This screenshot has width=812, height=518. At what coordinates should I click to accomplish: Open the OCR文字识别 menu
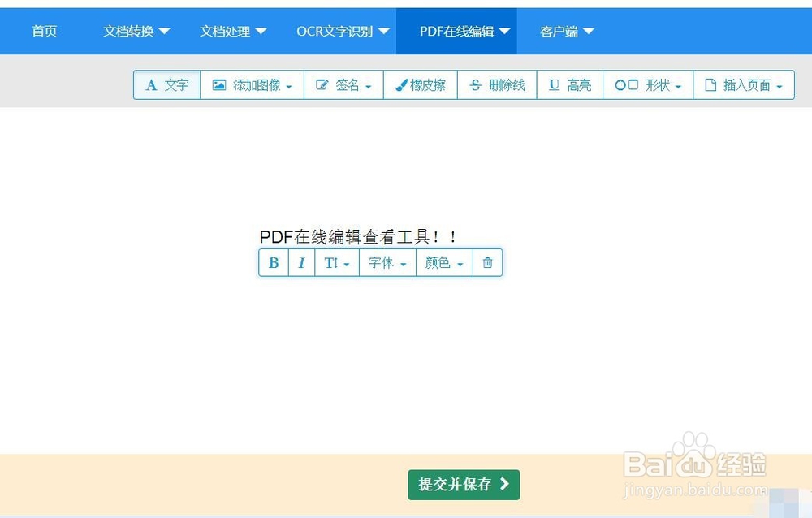click(x=343, y=31)
